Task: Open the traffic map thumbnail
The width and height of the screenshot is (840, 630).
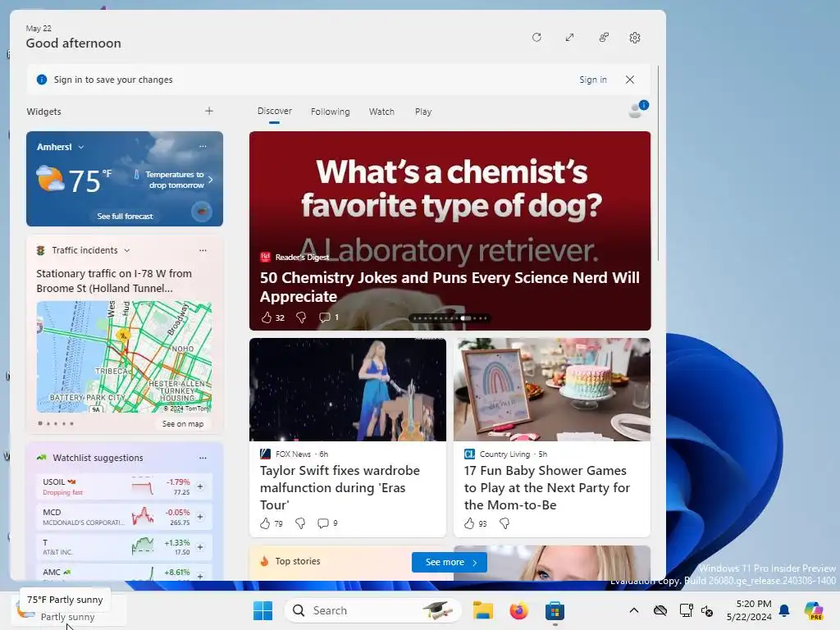Action: click(125, 357)
